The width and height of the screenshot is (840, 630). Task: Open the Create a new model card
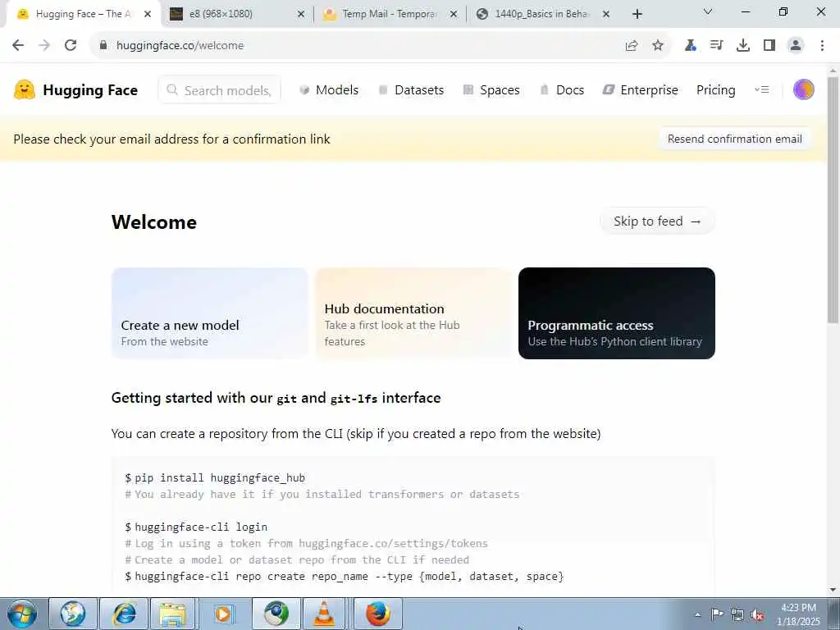[209, 313]
